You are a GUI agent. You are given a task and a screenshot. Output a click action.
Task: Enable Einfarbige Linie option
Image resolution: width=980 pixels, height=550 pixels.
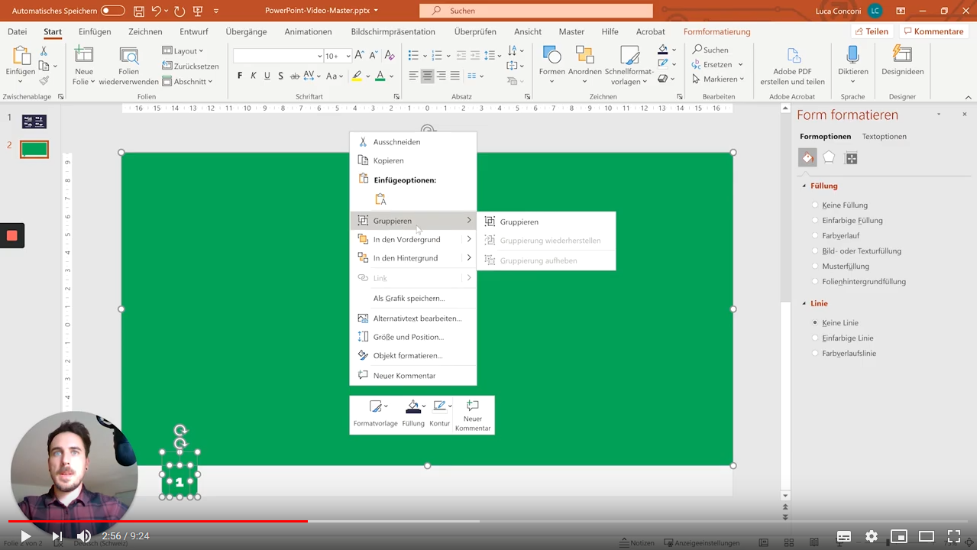(815, 338)
